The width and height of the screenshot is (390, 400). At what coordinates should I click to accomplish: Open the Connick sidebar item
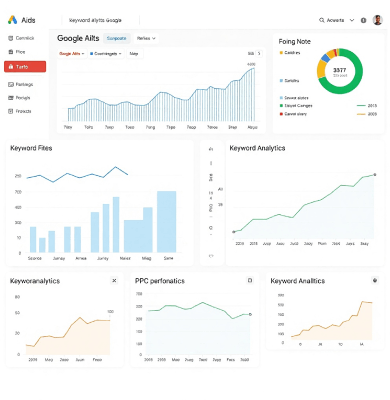click(21, 38)
